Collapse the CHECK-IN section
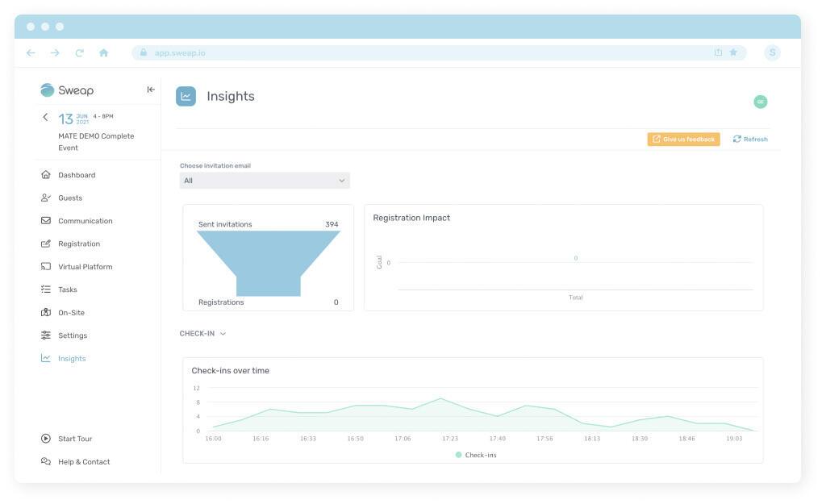The image size is (822, 504). coord(202,333)
